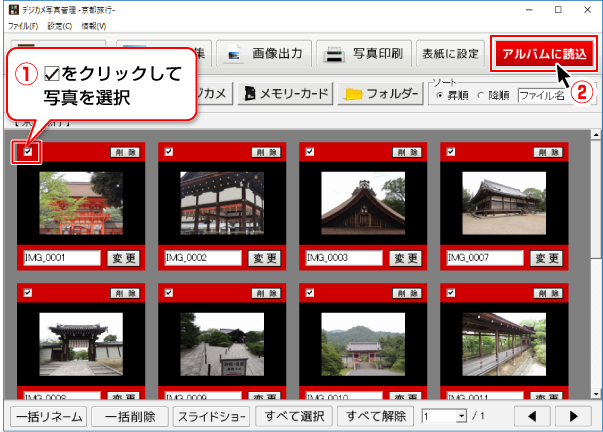Click 削除 above the wooden corridor photo
This screenshot has height=432, width=603.
(x=548, y=294)
